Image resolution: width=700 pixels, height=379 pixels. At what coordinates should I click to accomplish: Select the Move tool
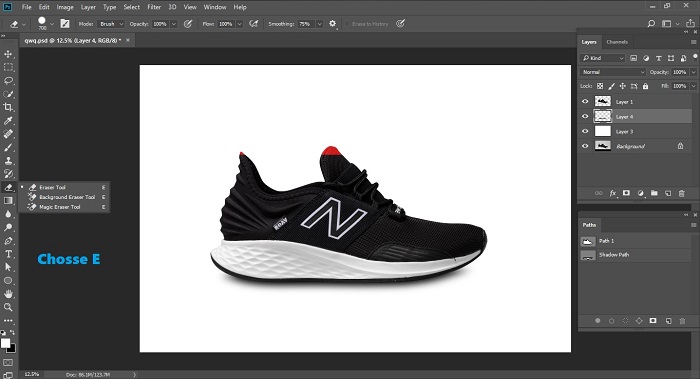8,54
